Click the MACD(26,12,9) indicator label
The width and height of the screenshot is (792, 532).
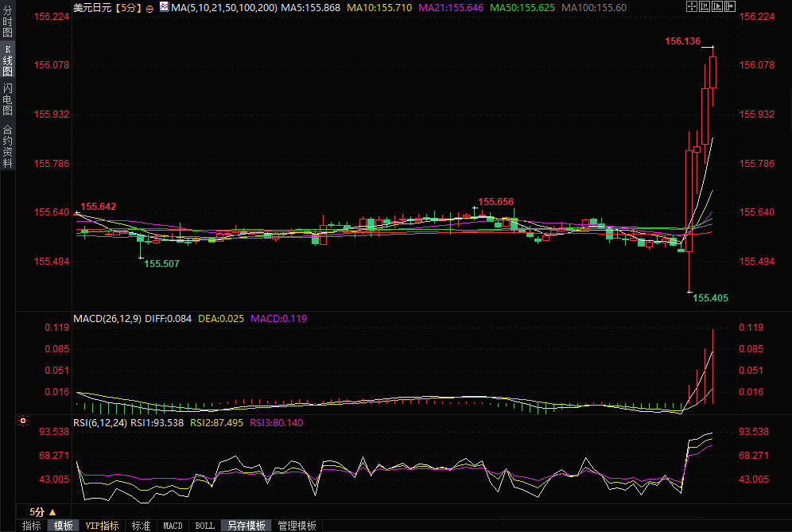107,318
